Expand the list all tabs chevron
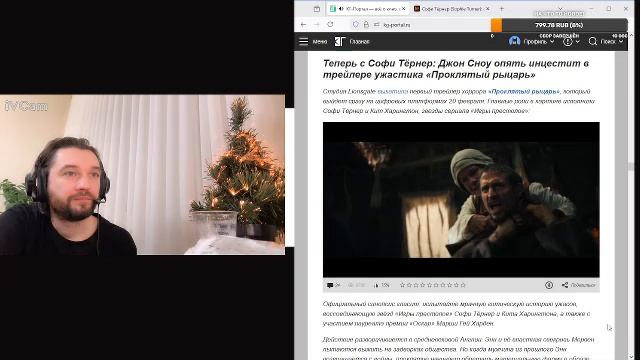The height and width of the screenshot is (360, 640). [560, 8]
